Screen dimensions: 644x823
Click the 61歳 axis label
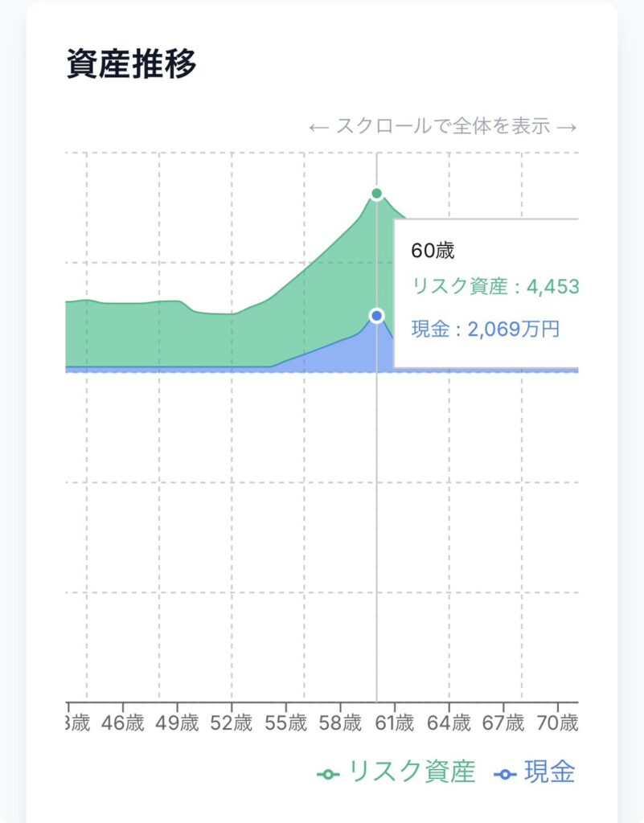(394, 723)
